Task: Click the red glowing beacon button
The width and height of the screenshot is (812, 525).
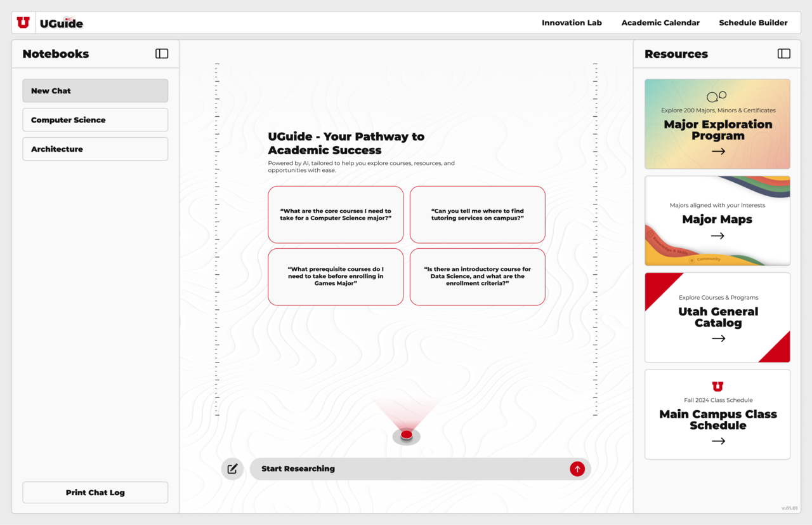Action: pyautogui.click(x=407, y=435)
